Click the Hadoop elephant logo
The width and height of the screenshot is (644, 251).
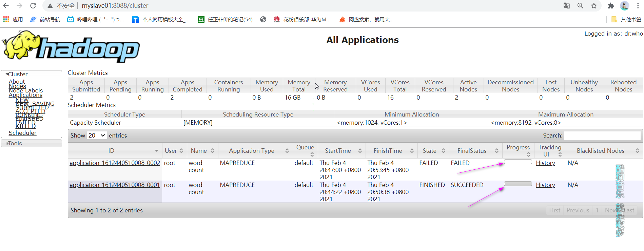[x=71, y=47]
